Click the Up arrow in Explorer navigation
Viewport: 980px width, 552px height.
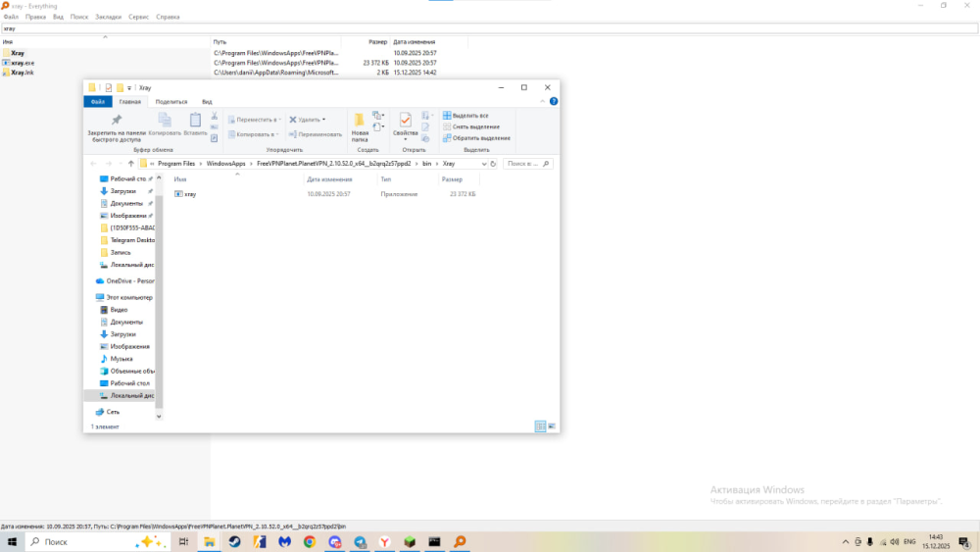[x=130, y=164]
